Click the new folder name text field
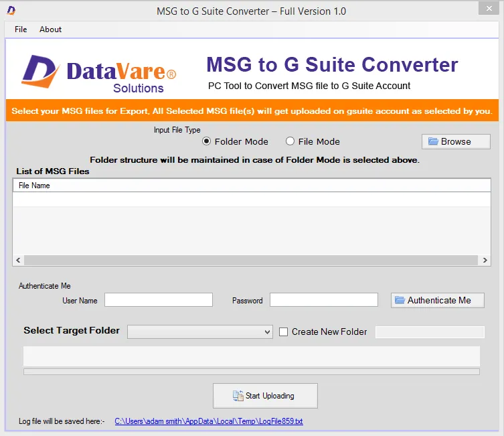The image size is (504, 436). (x=430, y=332)
